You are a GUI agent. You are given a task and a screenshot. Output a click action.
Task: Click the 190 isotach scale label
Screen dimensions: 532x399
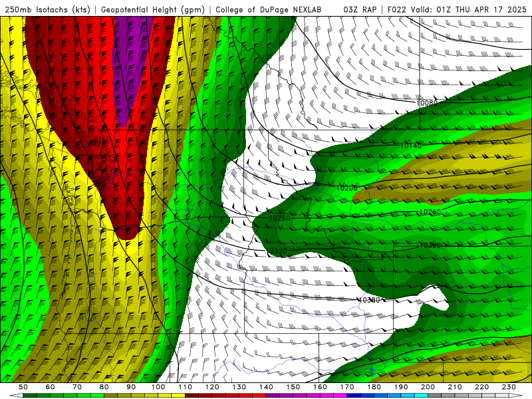pyautogui.click(x=401, y=387)
